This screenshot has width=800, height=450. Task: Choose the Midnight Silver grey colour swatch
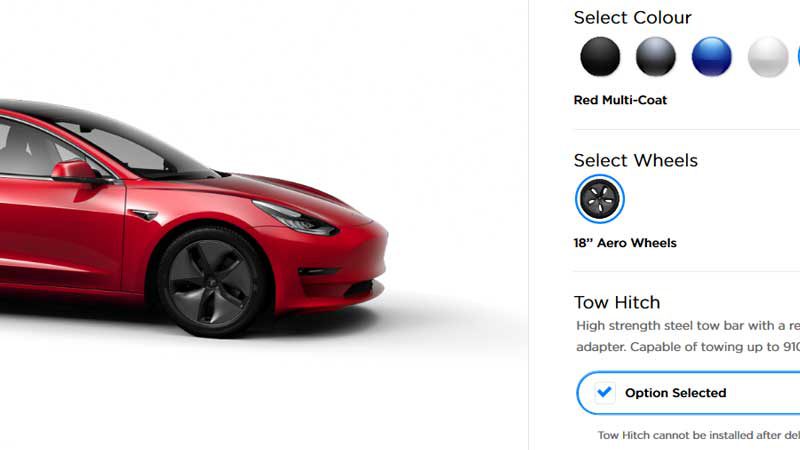pyautogui.click(x=656, y=57)
